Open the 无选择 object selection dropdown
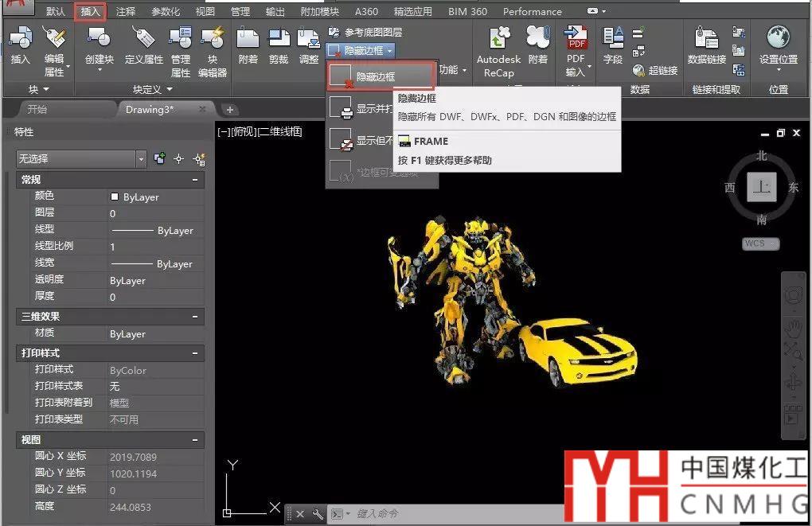Viewport: 812px width, 526px height. click(141, 159)
